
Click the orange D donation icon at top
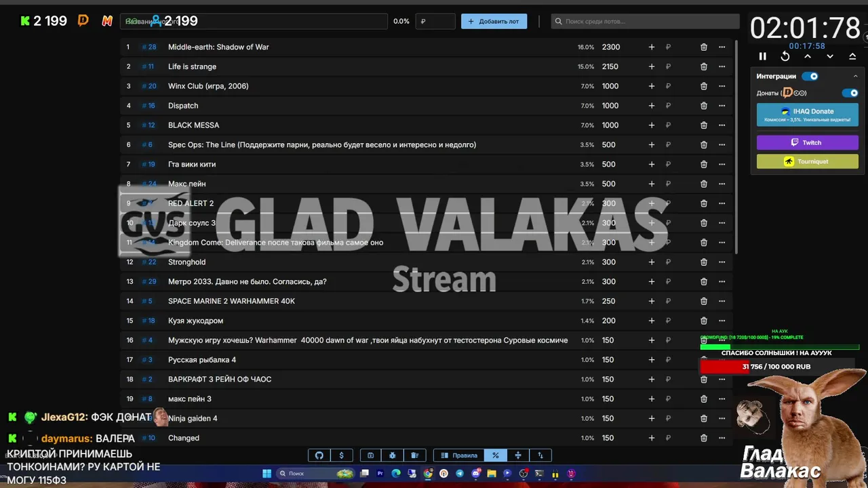point(83,21)
